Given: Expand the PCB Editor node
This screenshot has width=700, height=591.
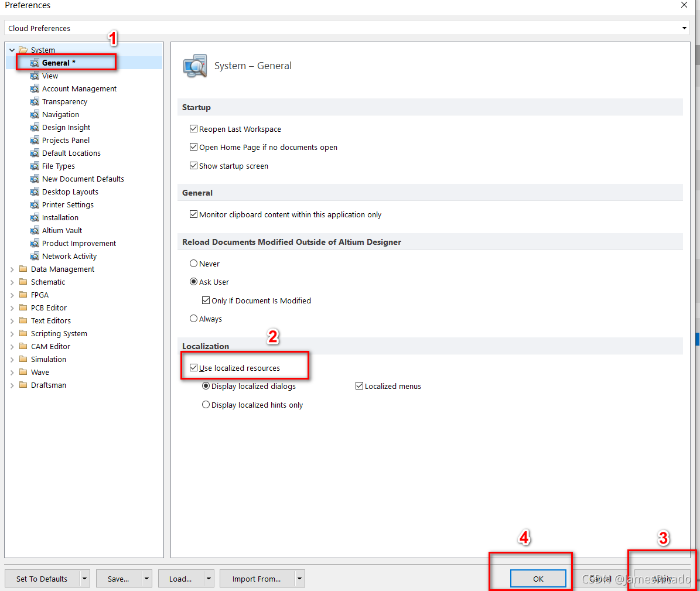Looking at the screenshot, I should point(12,308).
